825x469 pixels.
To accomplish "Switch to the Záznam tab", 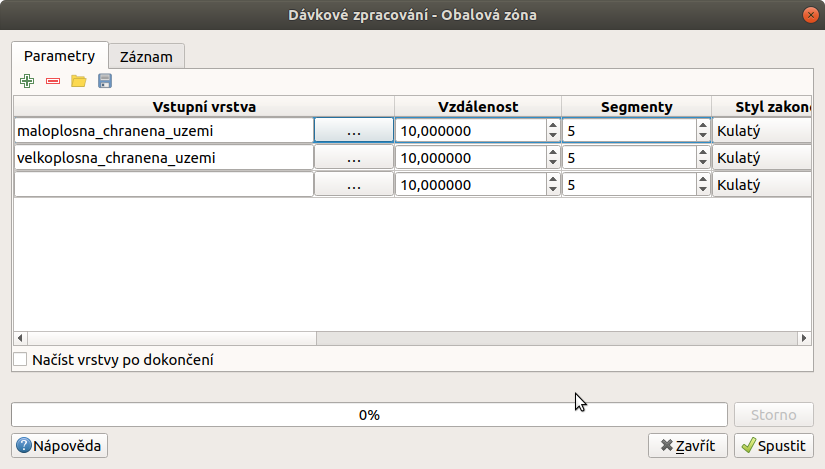I will click(146, 56).
